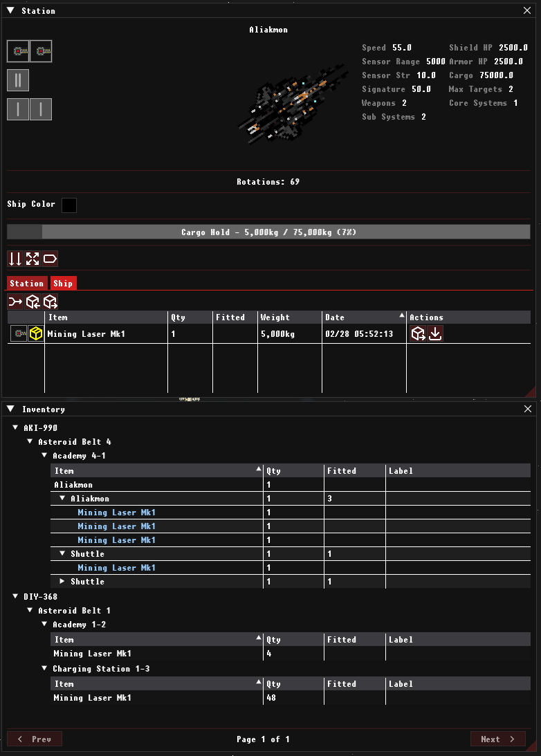Sort Academy 1-2 table by Item header
The image size is (541, 756).
click(x=157, y=640)
